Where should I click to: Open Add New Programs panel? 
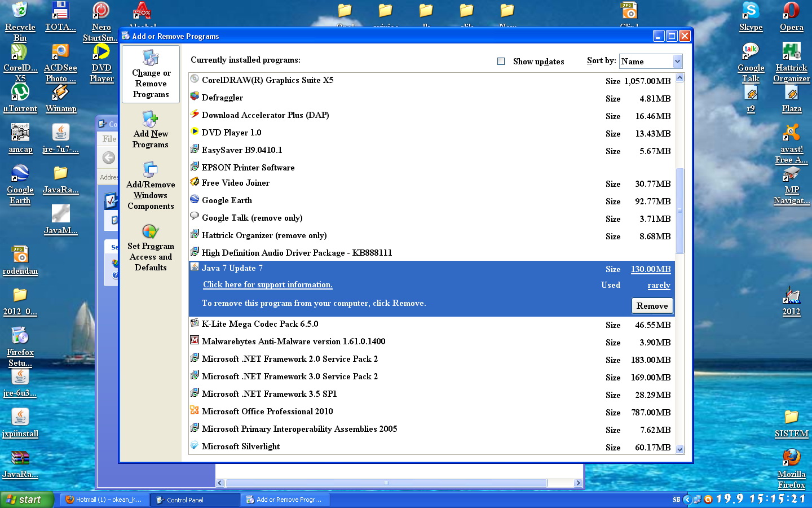(151, 130)
